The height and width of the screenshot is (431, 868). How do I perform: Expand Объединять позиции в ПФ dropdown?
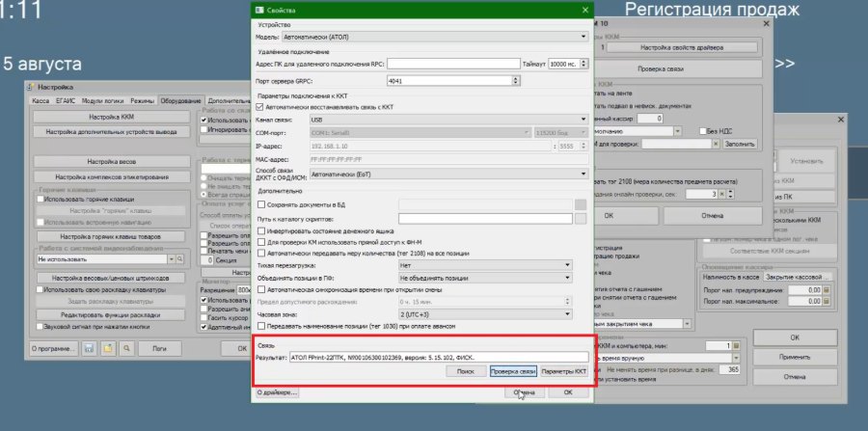click(485, 278)
